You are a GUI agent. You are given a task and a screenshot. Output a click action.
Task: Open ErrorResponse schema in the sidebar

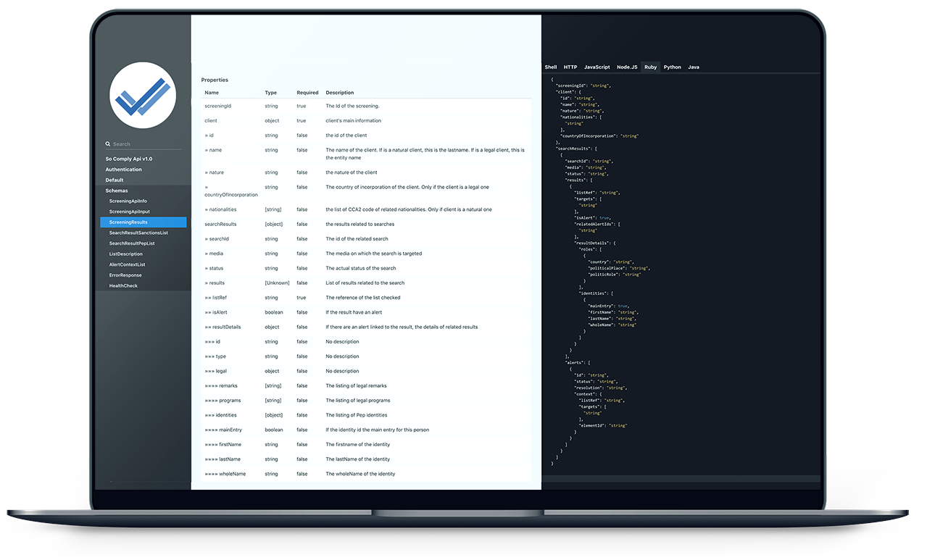point(125,275)
